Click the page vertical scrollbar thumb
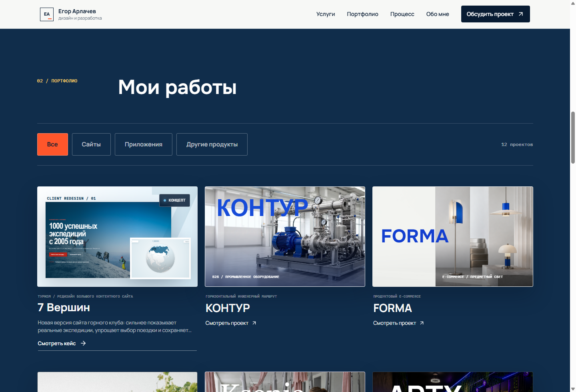This screenshot has width=576, height=392. coord(573,138)
